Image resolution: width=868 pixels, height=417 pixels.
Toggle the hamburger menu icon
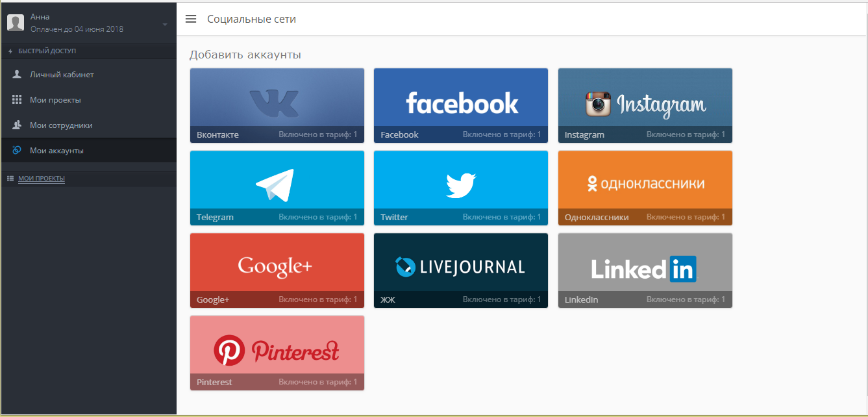(x=191, y=19)
